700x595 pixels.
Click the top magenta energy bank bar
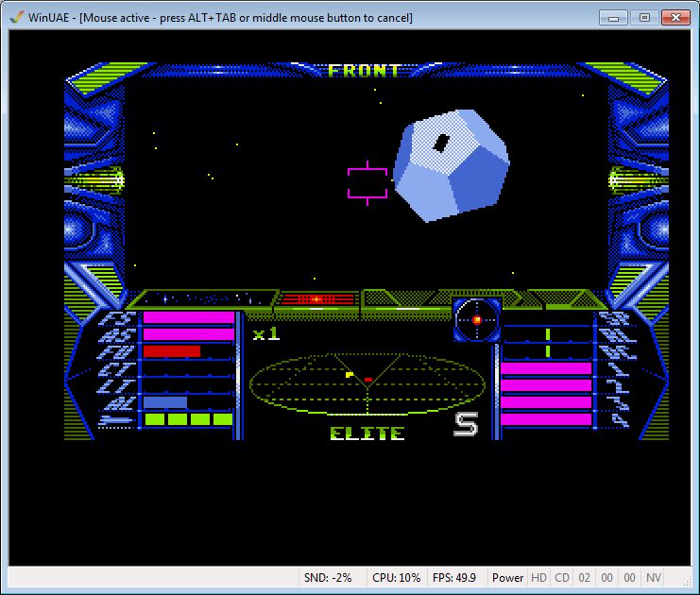[546, 368]
